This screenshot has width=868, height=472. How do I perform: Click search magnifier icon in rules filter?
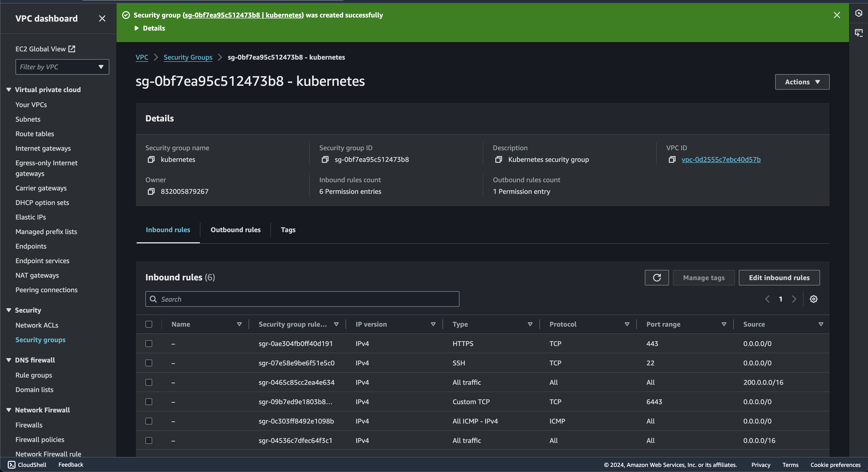[153, 299]
